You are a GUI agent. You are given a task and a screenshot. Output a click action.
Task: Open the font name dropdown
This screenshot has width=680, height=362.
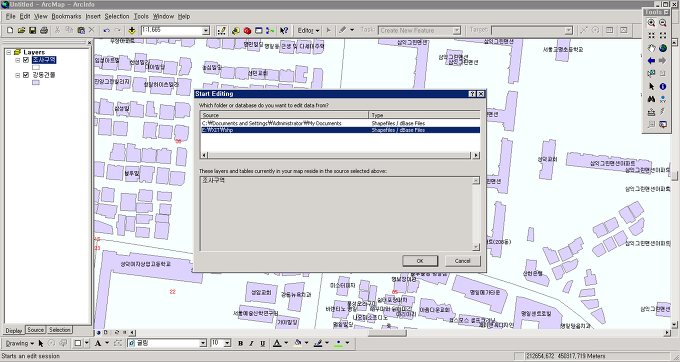pyautogui.click(x=203, y=343)
